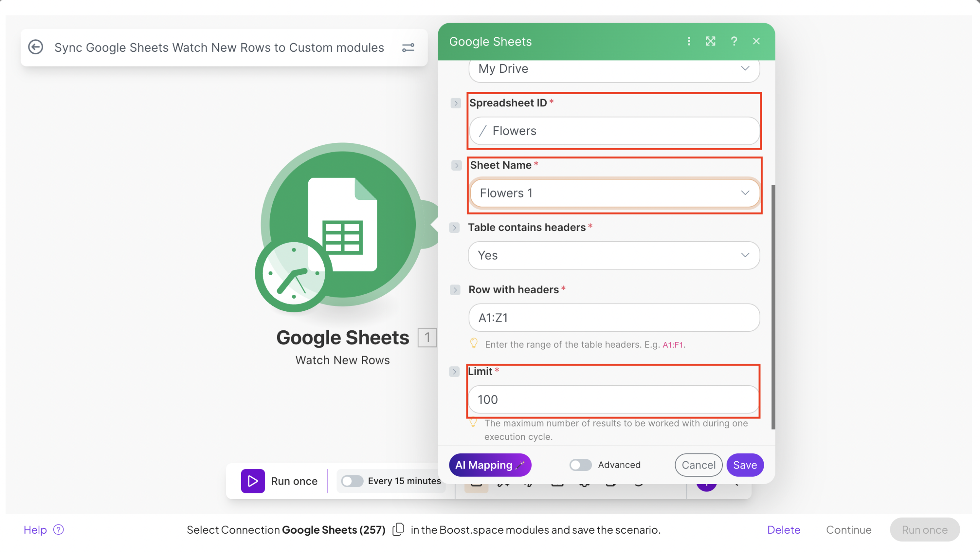Image resolution: width=980 pixels, height=552 pixels.
Task: Toggle the map switch beside Spreadsheet ID
Action: 456,103
